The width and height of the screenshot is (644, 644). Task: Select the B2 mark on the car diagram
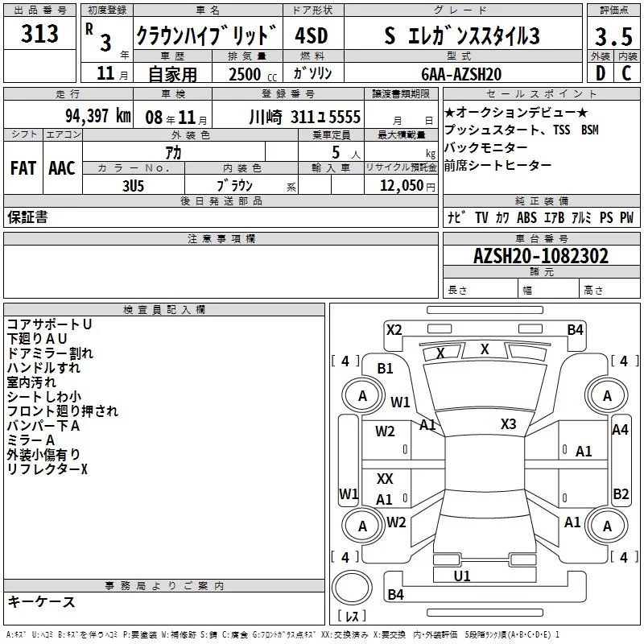tap(621, 493)
